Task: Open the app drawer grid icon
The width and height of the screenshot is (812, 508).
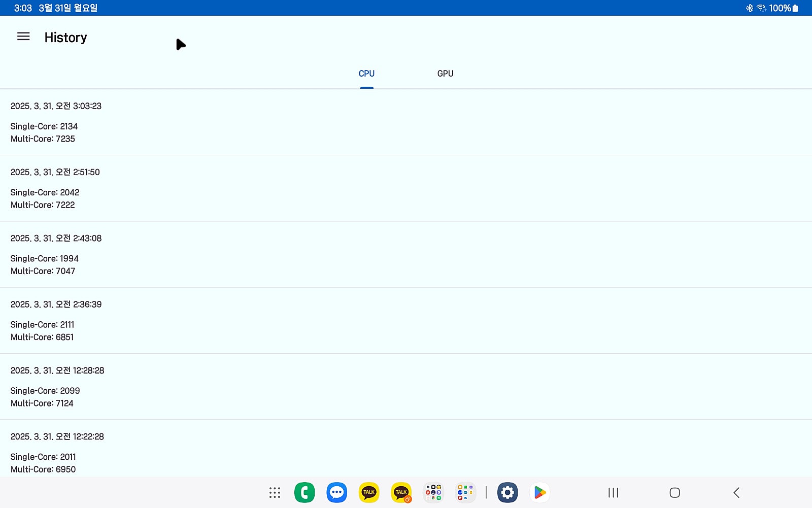Action: point(275,492)
